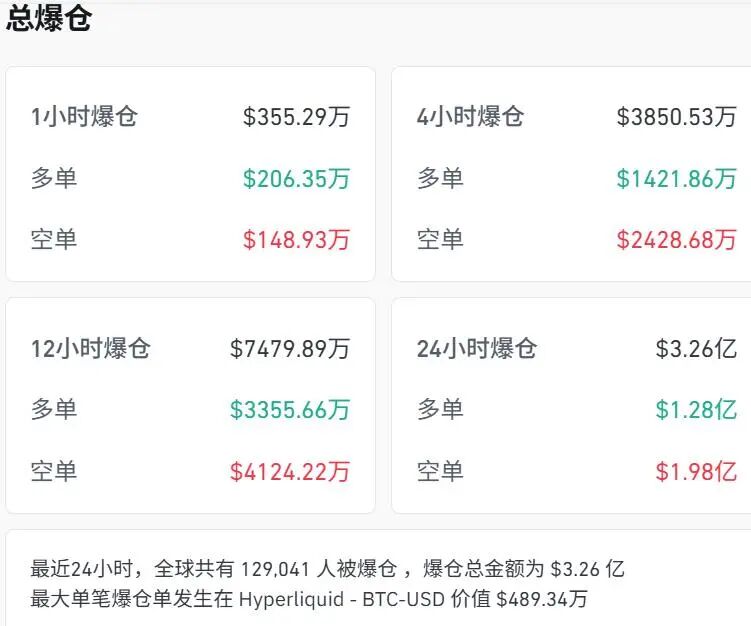
Task: Click the 12-hour total $7479.89万
Action: (290, 348)
